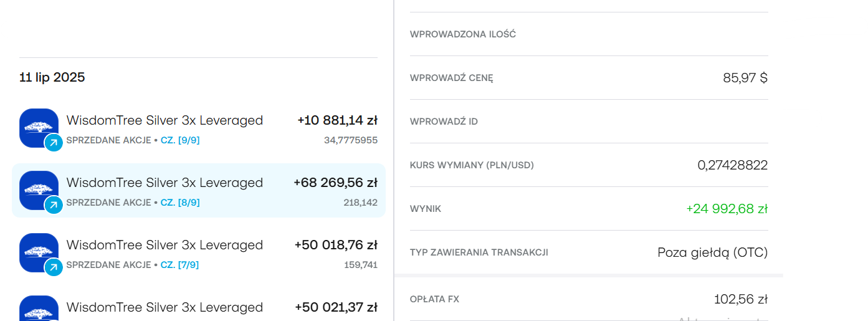Click the Poza giełdą (OTC) transaction type
The height and width of the screenshot is (321, 868).
tap(712, 252)
